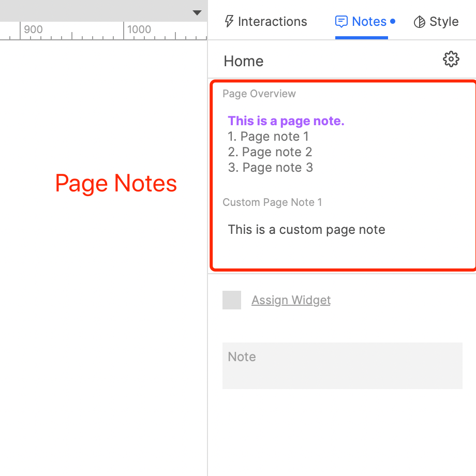Screen dimensions: 476x476
Task: Click the Home page title
Action: click(x=243, y=61)
